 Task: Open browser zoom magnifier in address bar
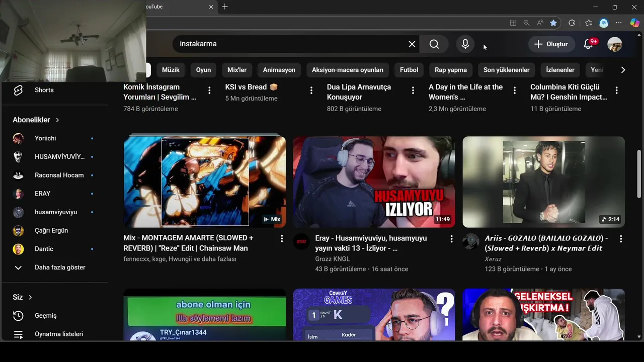coord(526,23)
